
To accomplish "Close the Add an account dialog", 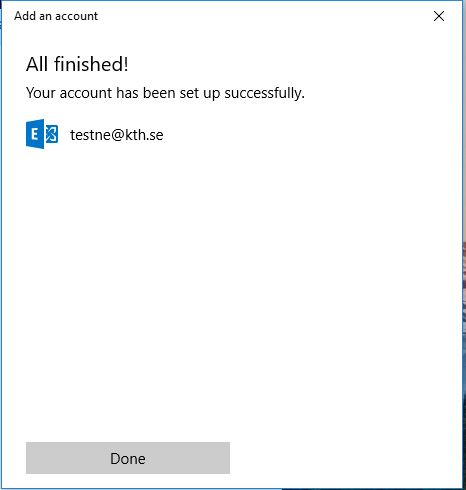I will coord(439,16).
